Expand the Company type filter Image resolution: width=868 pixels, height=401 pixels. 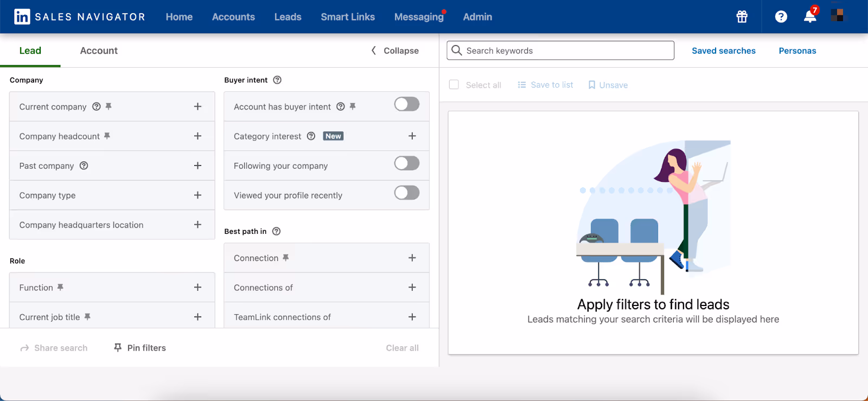coord(197,195)
